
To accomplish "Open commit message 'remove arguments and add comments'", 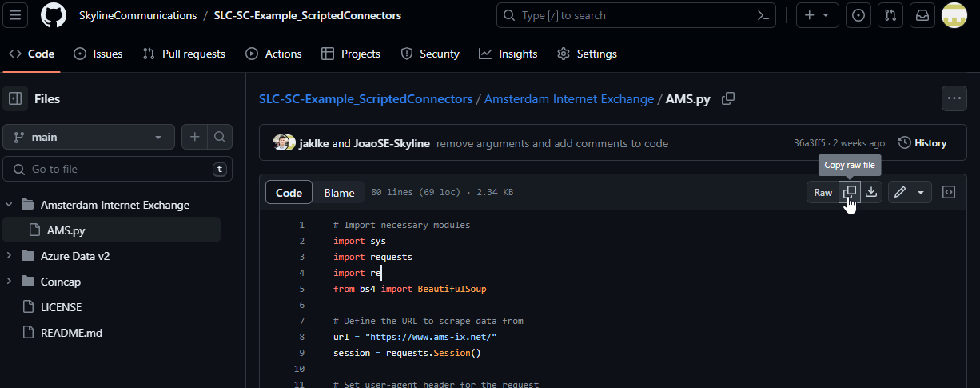I will coord(552,143).
